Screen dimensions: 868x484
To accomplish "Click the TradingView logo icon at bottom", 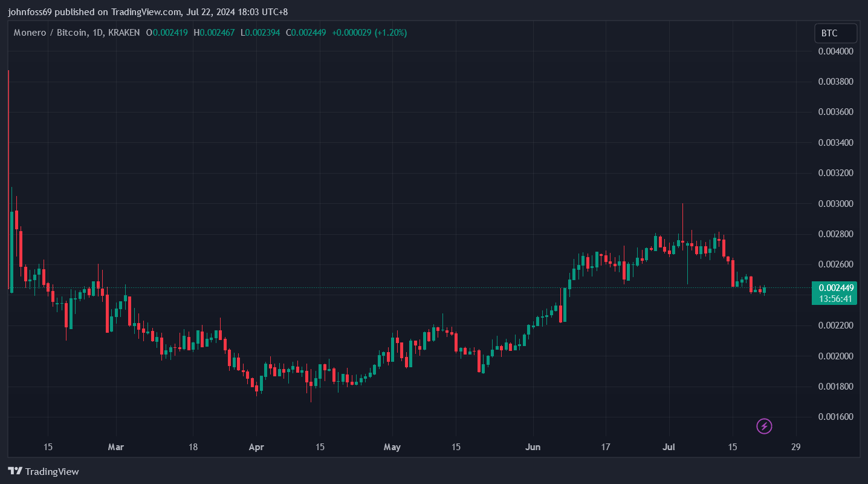I will pyautogui.click(x=15, y=471).
